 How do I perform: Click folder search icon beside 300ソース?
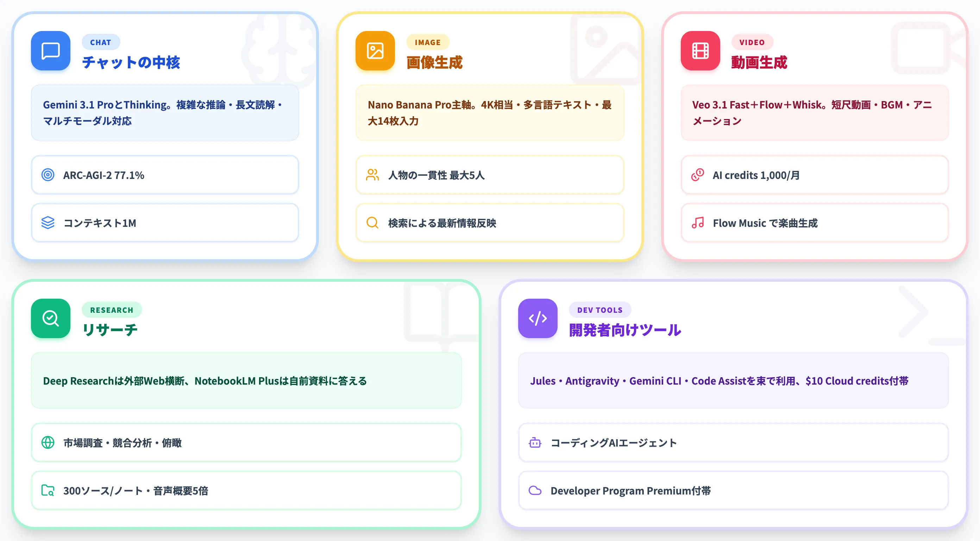tap(48, 490)
